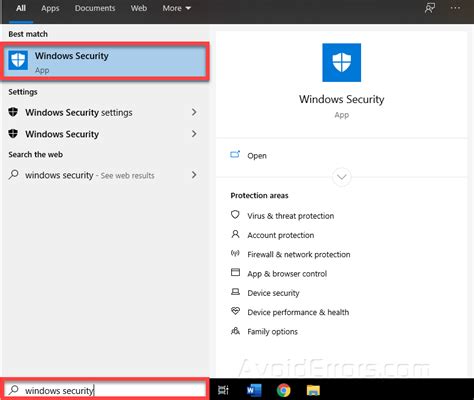Switch to the Web tab
The image size is (474, 400).
pyautogui.click(x=139, y=8)
